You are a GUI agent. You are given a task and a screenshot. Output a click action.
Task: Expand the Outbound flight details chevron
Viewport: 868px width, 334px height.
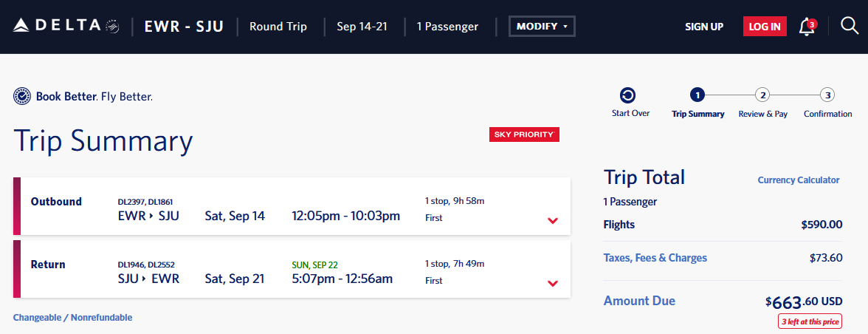[552, 220]
